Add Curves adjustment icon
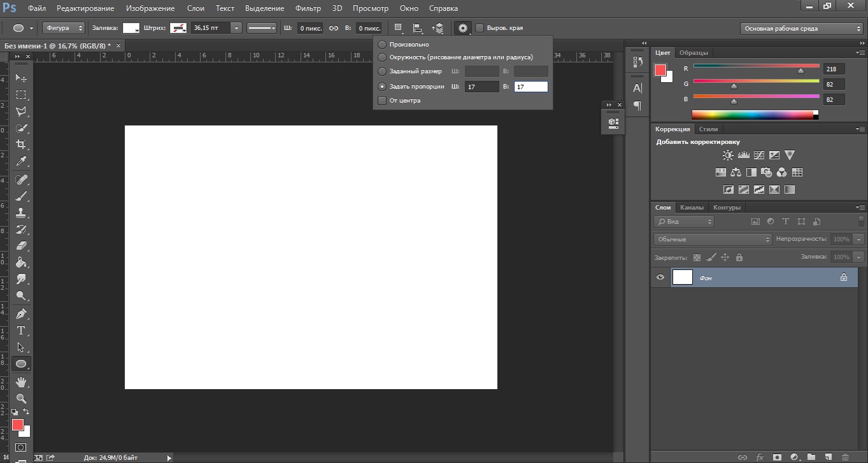The width and height of the screenshot is (868, 463). tap(759, 155)
